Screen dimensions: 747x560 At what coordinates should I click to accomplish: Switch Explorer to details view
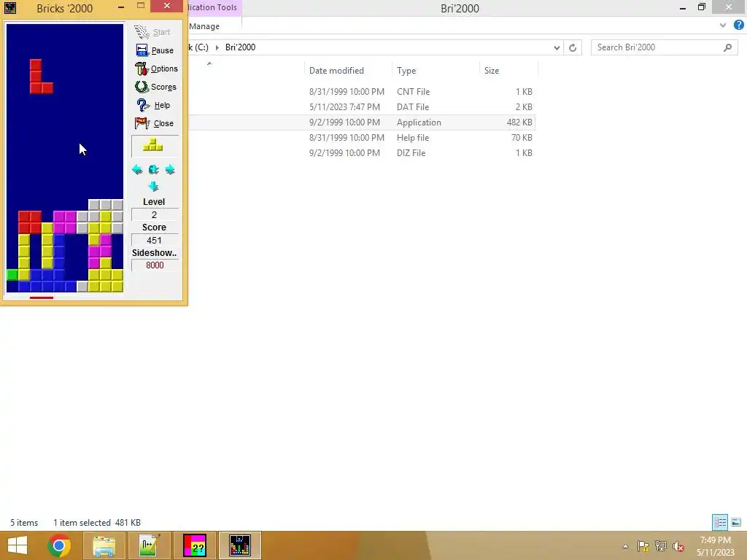pos(720,522)
